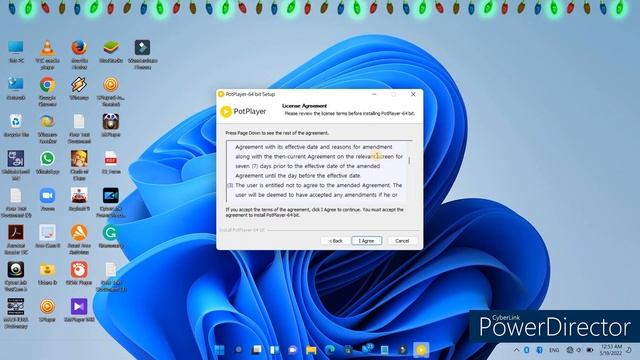Open the Windows Start menu
This screenshot has width=640, height=360.
point(220,350)
